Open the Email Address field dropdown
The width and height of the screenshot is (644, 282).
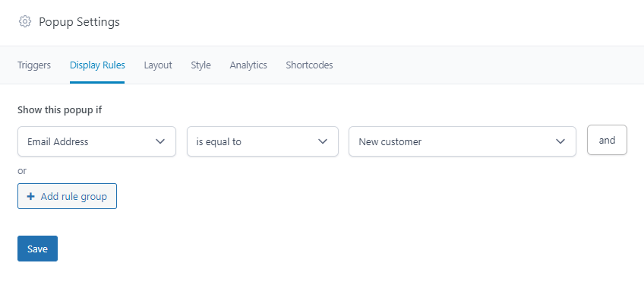coord(97,141)
